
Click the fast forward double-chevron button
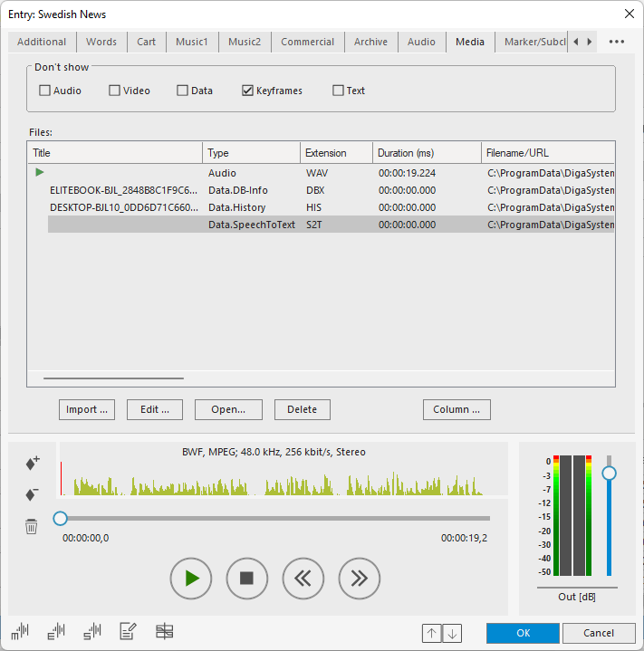click(360, 579)
